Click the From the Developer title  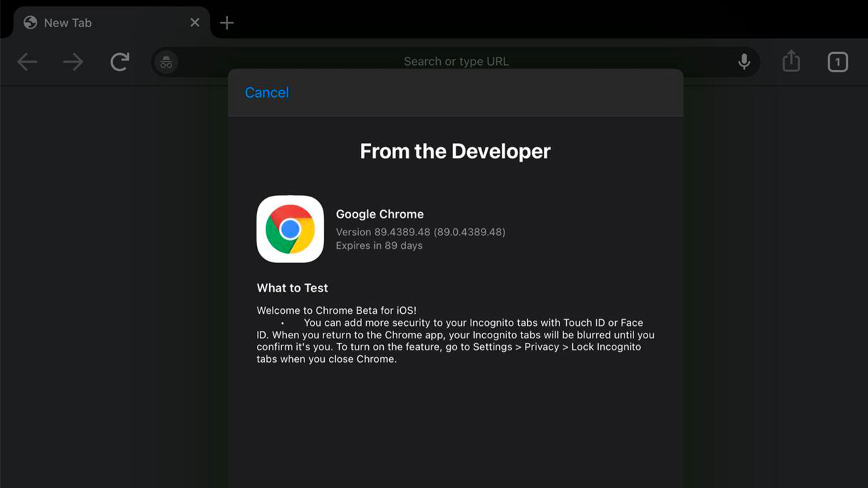click(x=455, y=151)
